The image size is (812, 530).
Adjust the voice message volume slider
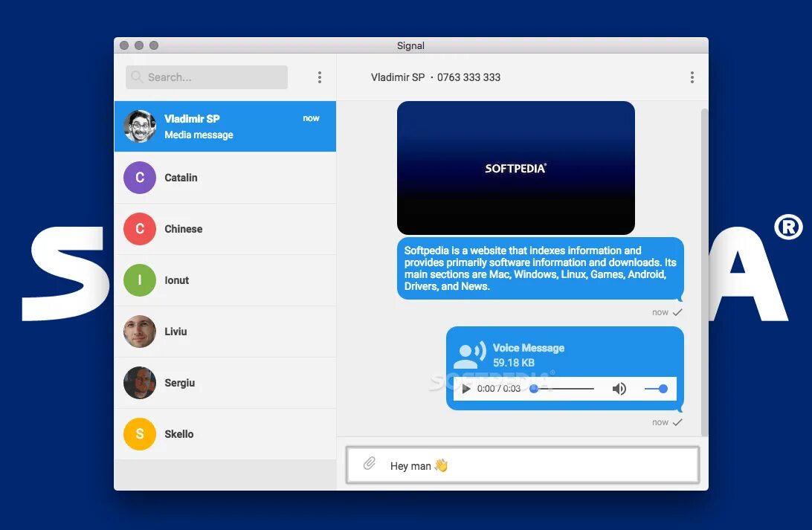tap(656, 389)
